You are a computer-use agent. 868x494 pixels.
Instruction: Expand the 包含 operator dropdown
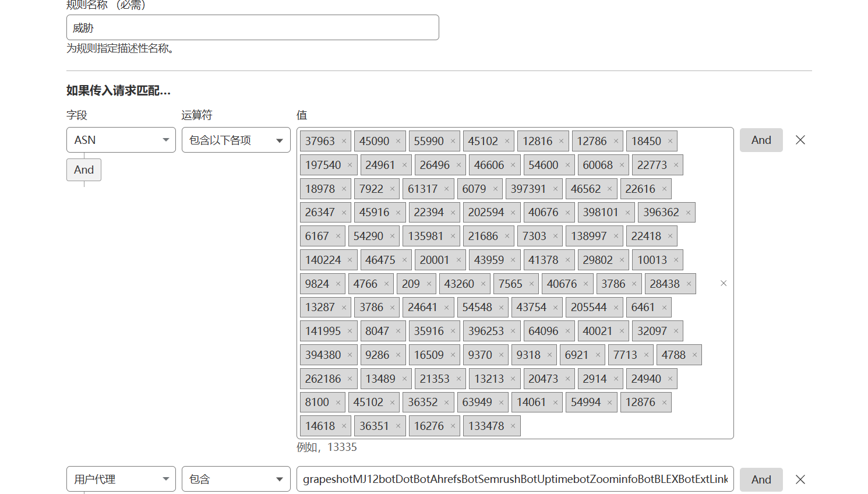(x=236, y=479)
